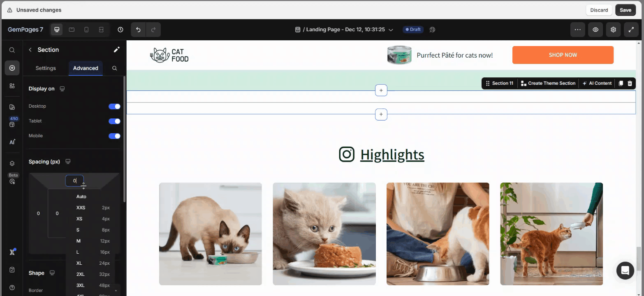Toggle Desktop display switch
The height and width of the screenshot is (296, 644).
click(114, 106)
